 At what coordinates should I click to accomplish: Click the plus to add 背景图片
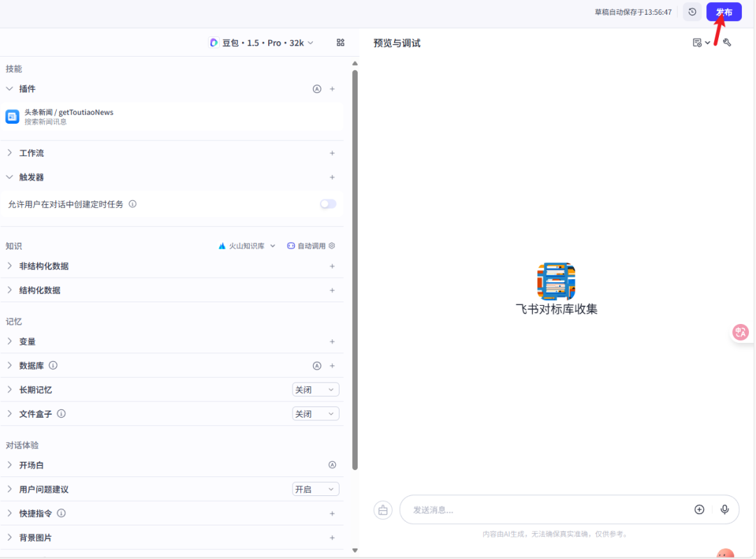[x=332, y=537]
